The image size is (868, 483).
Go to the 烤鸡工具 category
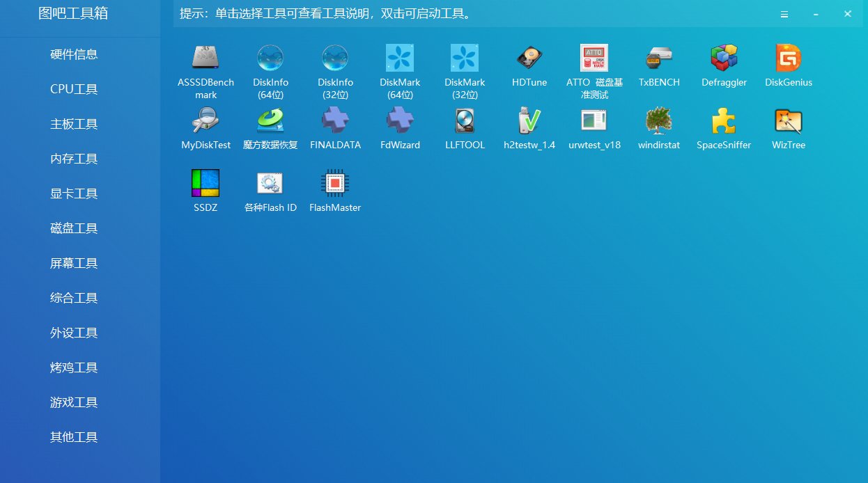[x=74, y=367]
